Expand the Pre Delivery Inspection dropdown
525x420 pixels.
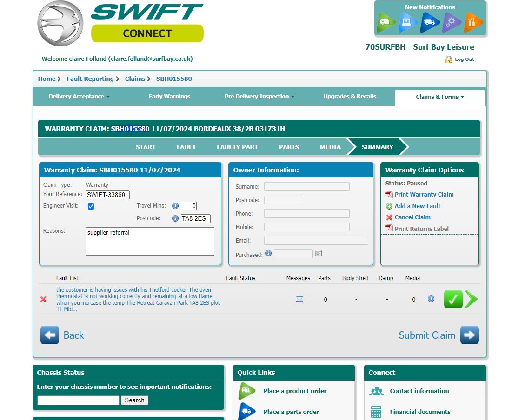[259, 97]
